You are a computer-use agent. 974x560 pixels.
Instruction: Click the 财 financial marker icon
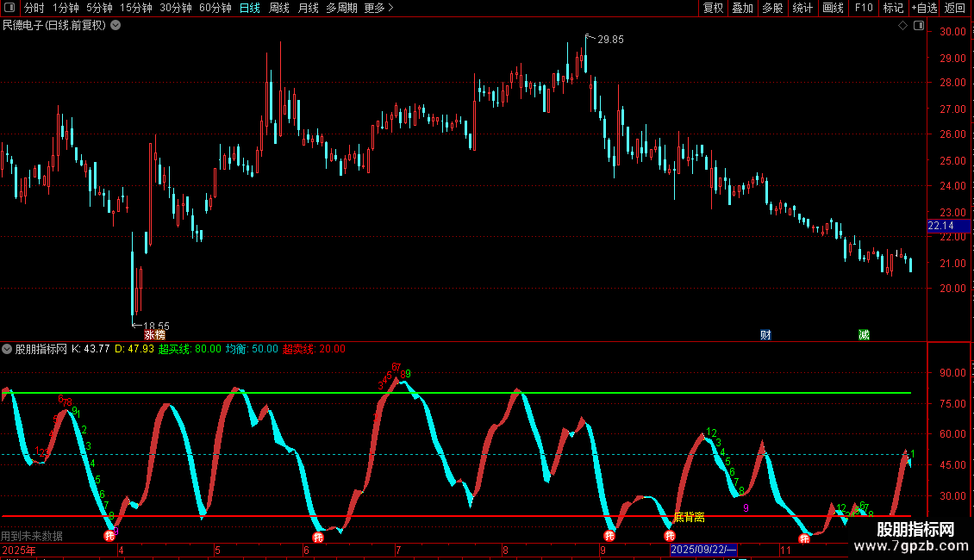765,334
